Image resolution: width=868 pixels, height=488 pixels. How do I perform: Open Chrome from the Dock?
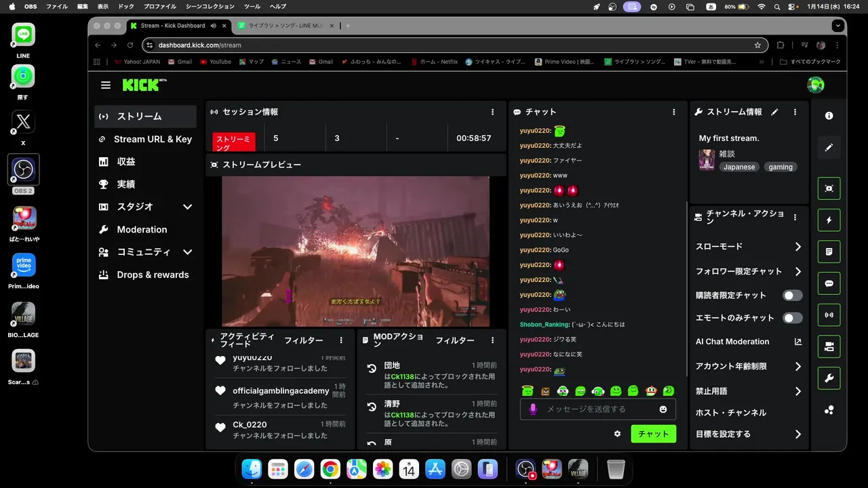tap(330, 469)
